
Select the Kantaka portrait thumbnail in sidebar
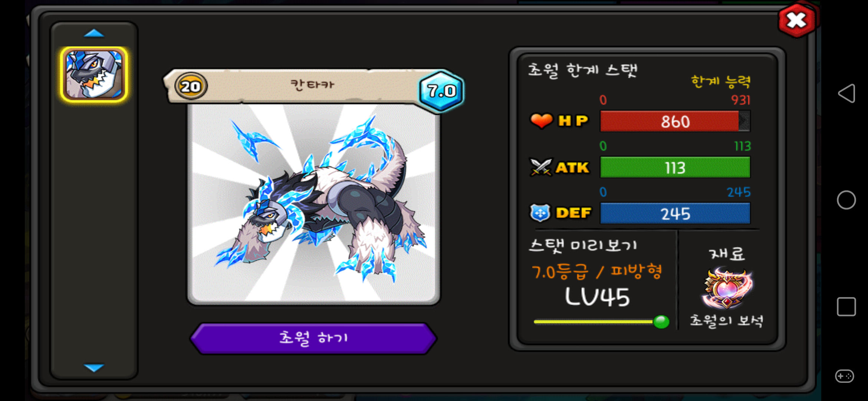tap(94, 74)
